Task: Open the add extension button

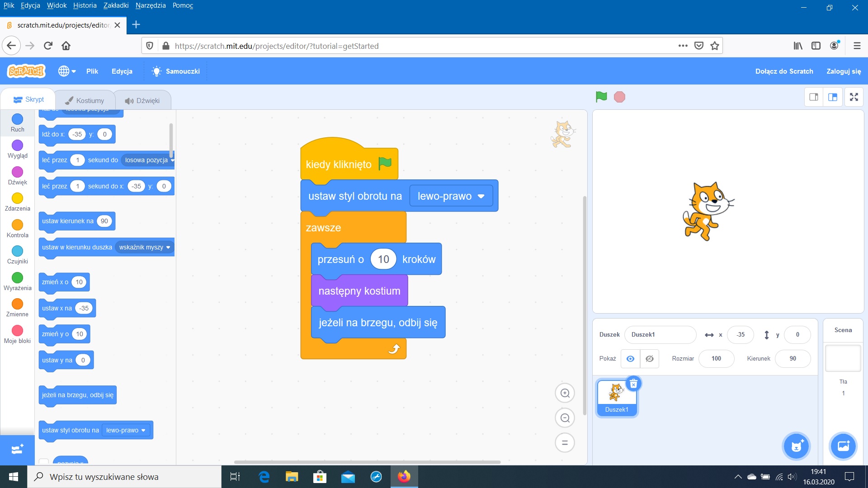Action: pyautogui.click(x=17, y=450)
